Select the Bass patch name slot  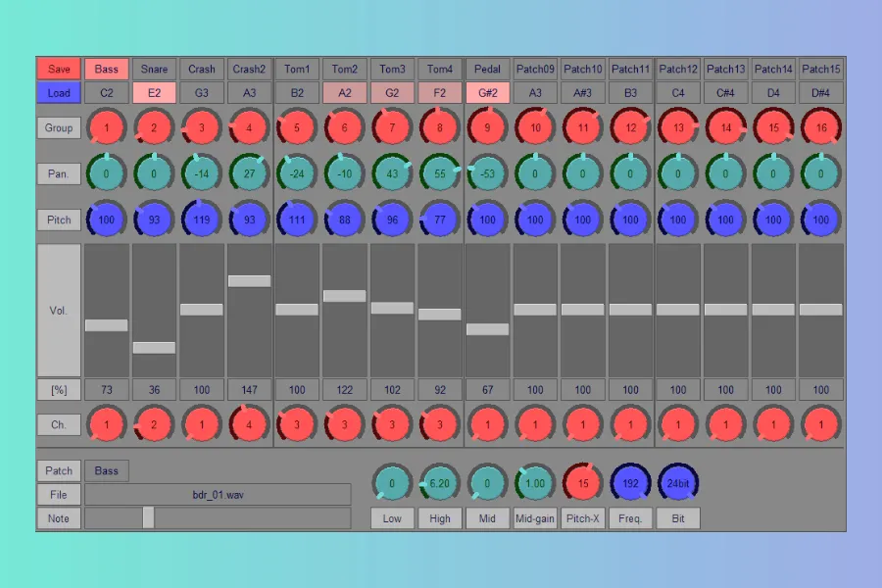pos(107,70)
